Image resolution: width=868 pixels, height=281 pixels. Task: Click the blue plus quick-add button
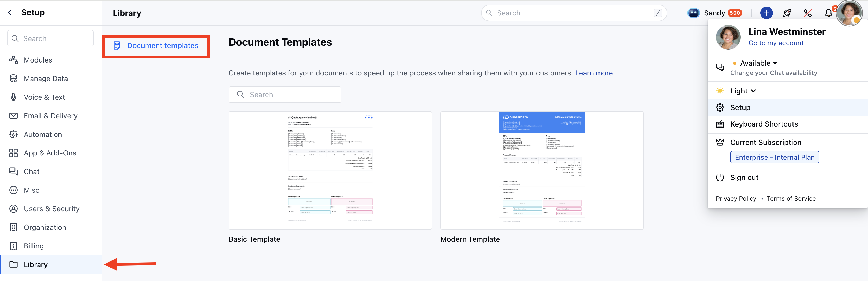coord(767,13)
